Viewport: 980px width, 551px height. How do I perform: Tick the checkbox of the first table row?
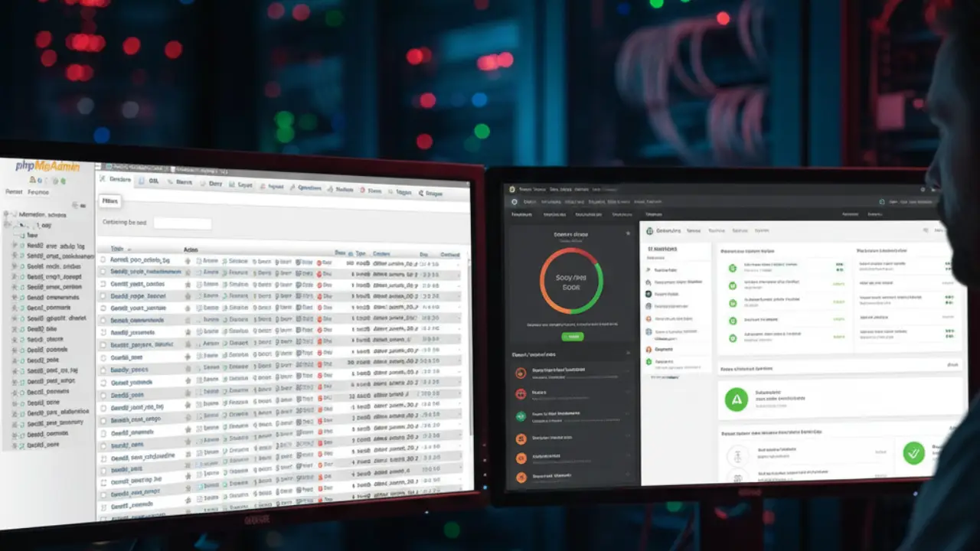pyautogui.click(x=103, y=260)
